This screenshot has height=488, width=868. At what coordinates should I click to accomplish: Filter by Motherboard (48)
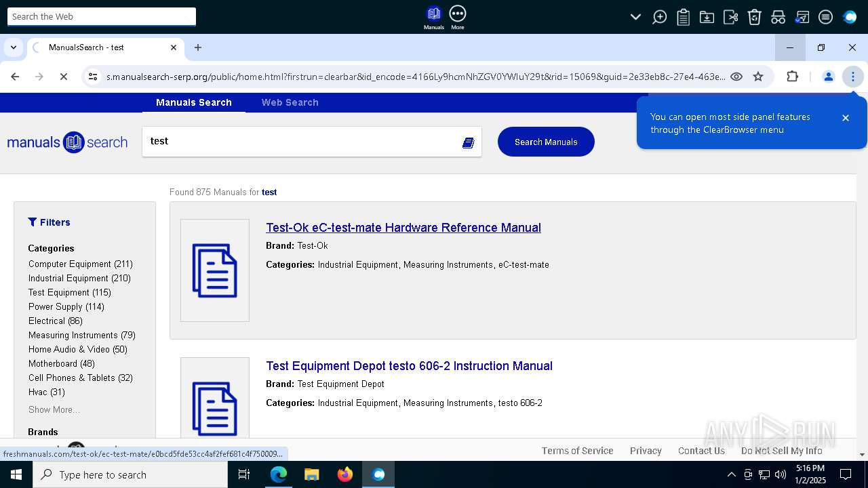(x=62, y=363)
